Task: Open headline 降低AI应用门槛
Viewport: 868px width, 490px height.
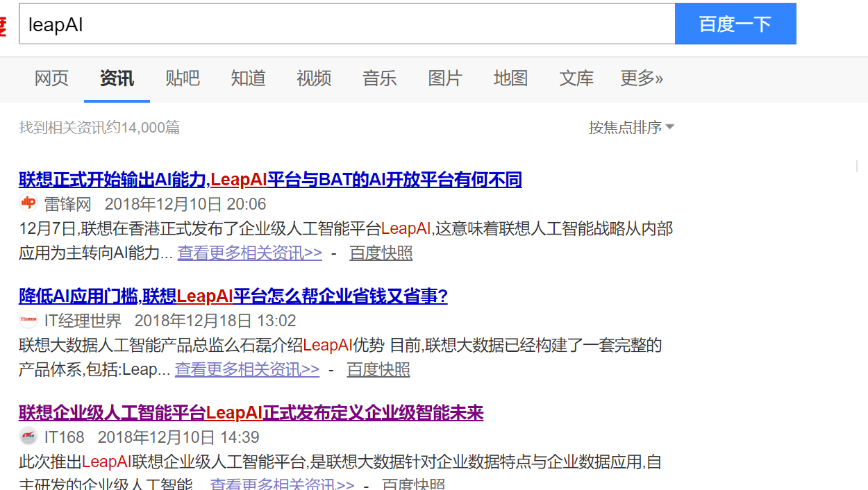Action: click(233, 296)
